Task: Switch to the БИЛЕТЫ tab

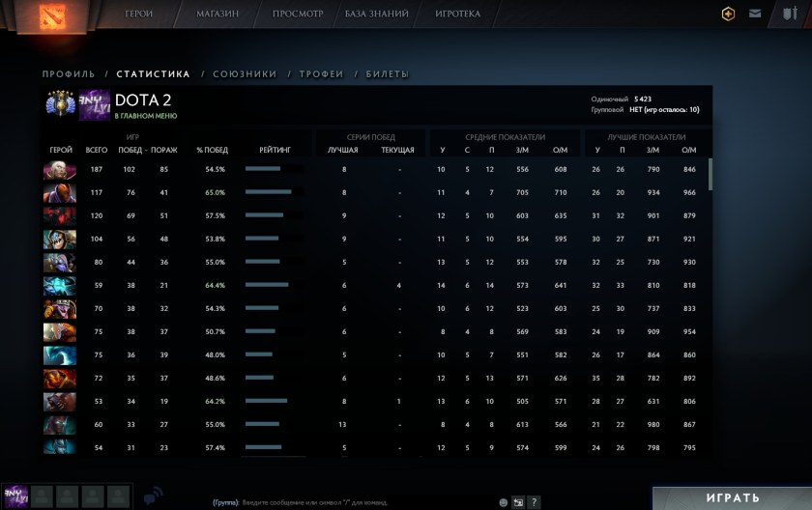Action: 388,74
